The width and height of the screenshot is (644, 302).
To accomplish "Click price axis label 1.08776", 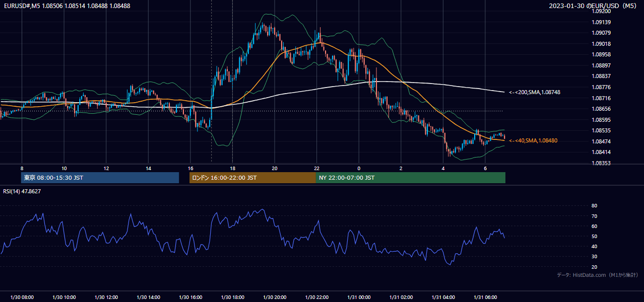I will point(601,87).
